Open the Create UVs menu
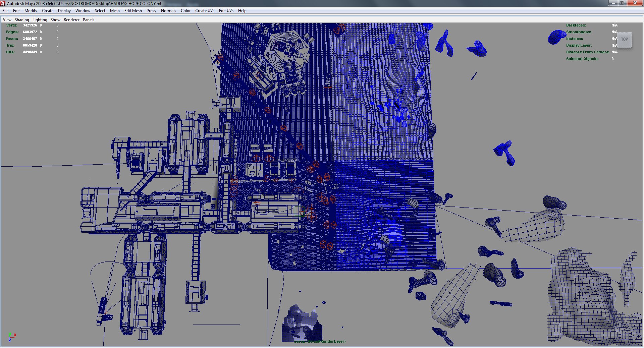 tap(205, 11)
